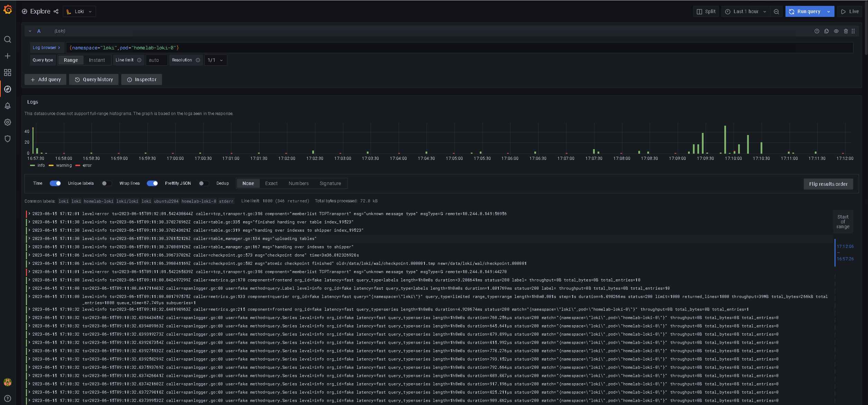Select Dedup Signature option
This screenshot has width=868, height=405.
(330, 183)
